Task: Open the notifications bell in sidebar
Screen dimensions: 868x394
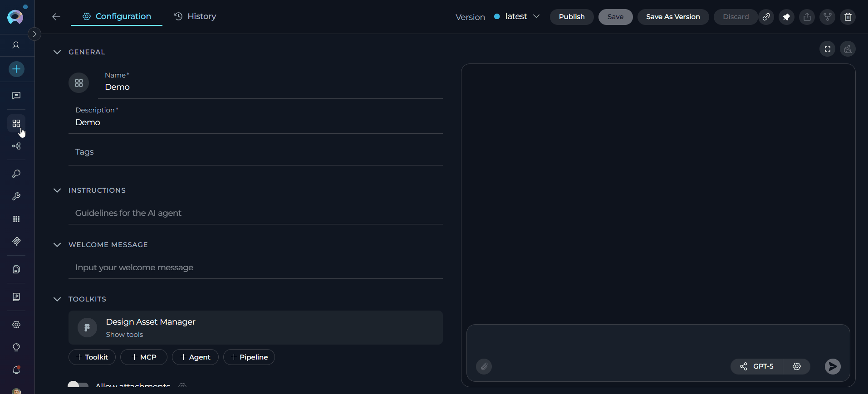Action: [16, 370]
